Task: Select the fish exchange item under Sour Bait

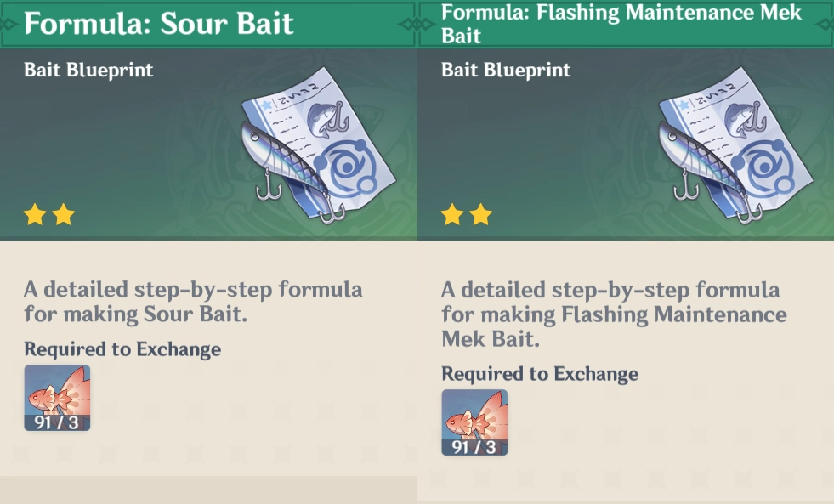Action: coord(57,398)
